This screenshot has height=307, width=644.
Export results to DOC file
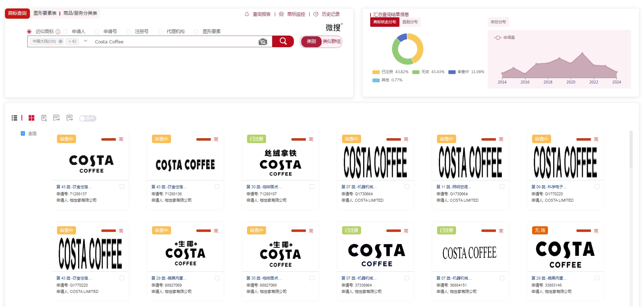point(57,118)
